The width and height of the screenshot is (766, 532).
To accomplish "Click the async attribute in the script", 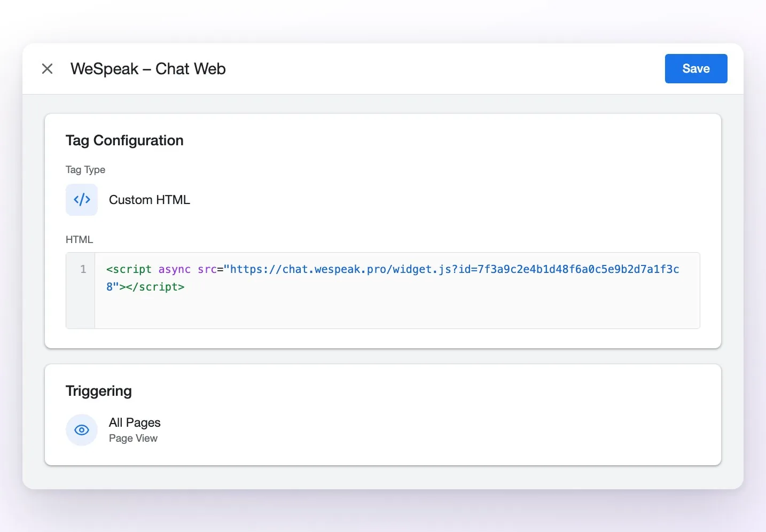I will (x=175, y=270).
